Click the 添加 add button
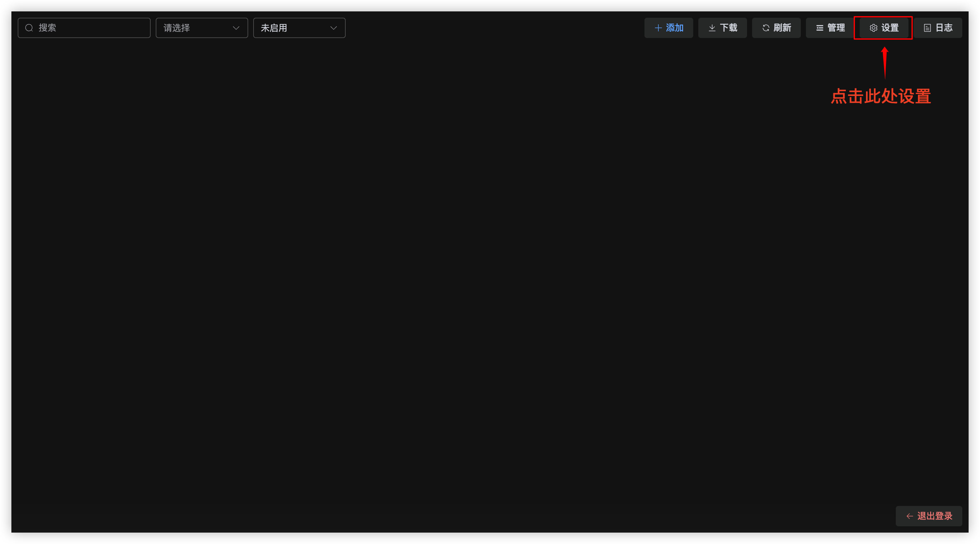The width and height of the screenshot is (980, 544). [669, 28]
